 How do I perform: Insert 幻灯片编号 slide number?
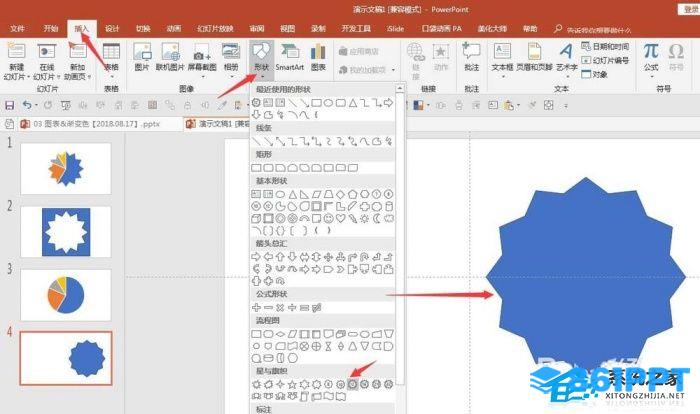point(605,60)
